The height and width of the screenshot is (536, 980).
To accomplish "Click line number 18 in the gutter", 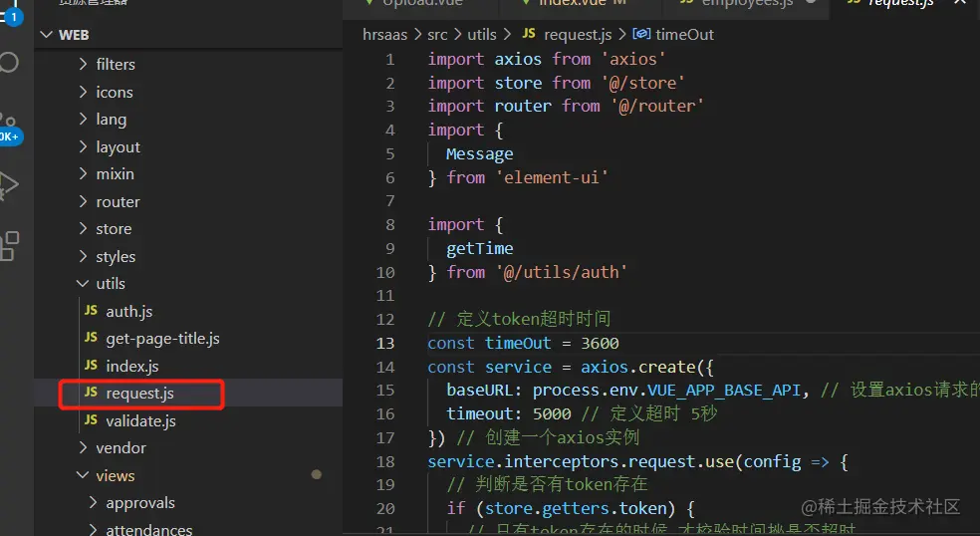I will click(385, 461).
